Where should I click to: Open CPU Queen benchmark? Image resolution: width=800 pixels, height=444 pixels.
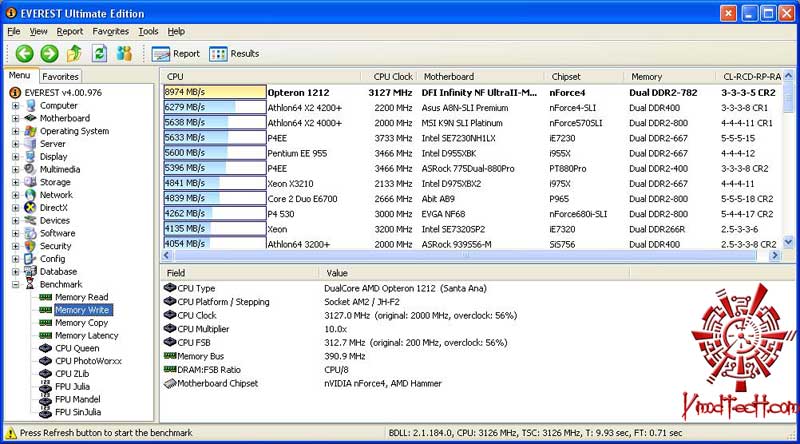click(x=77, y=348)
